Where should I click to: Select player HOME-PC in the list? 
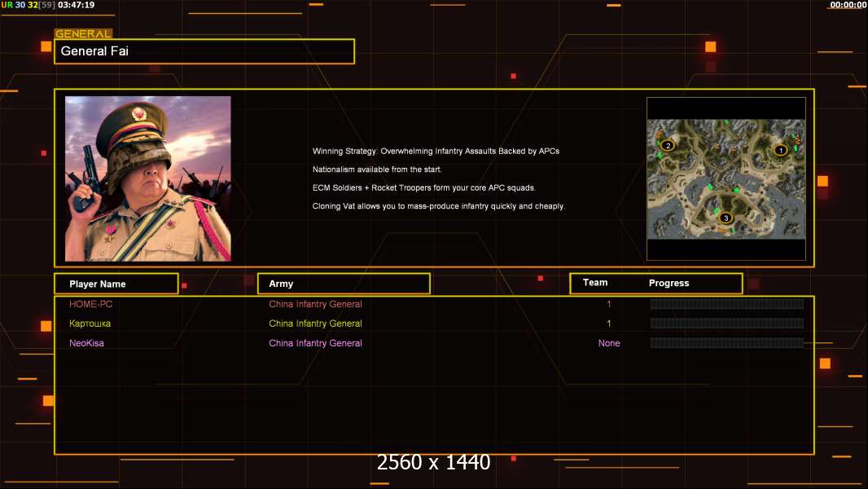click(90, 304)
